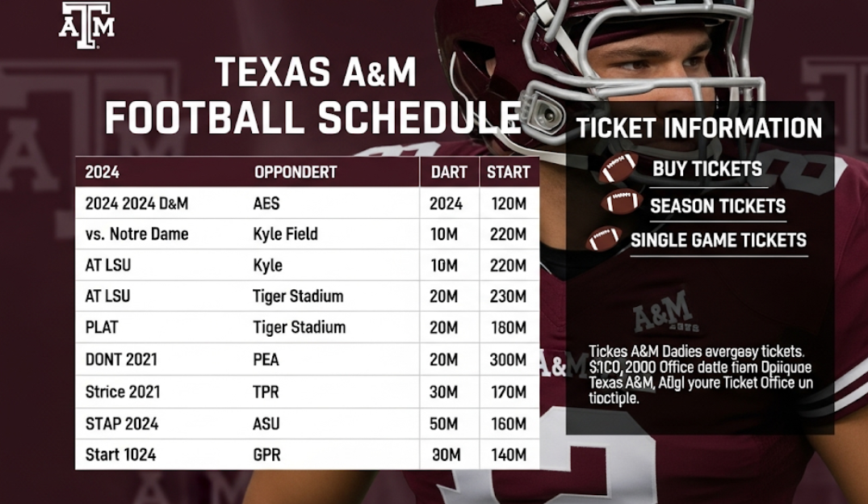Select the vs. Notre Dame row
868x504 pixels.
click(136, 234)
